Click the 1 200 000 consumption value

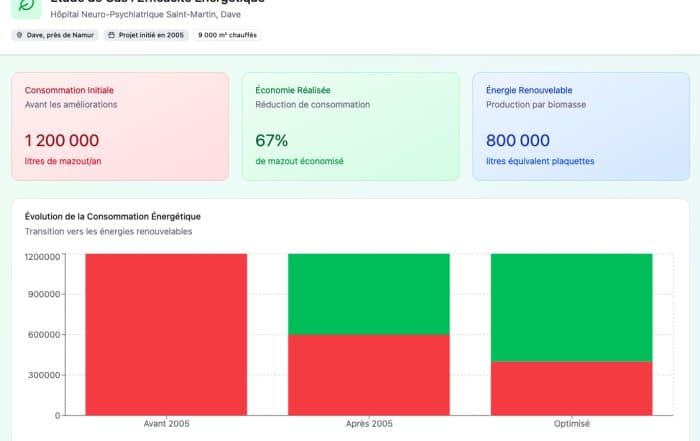tap(62, 141)
